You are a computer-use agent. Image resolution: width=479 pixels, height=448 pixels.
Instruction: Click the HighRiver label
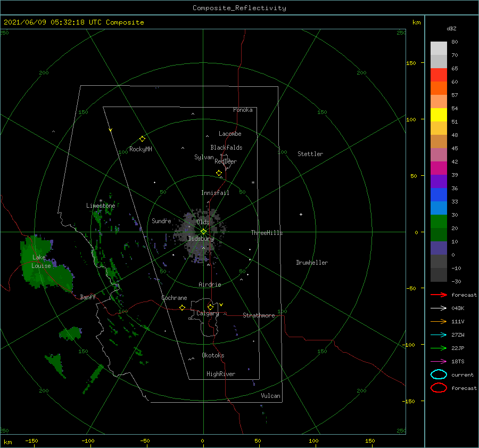pos(221,374)
